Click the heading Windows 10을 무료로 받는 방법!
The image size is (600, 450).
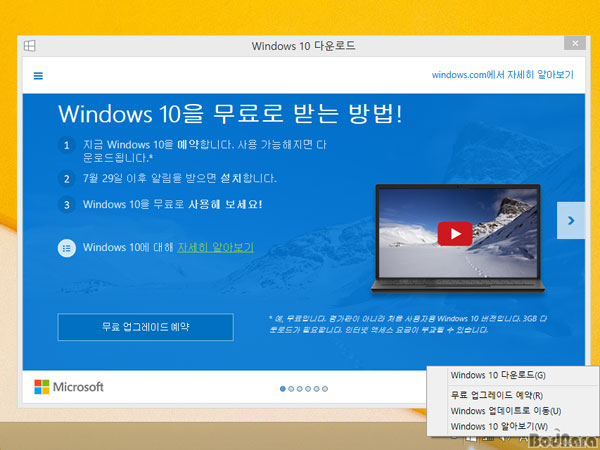[x=230, y=114]
